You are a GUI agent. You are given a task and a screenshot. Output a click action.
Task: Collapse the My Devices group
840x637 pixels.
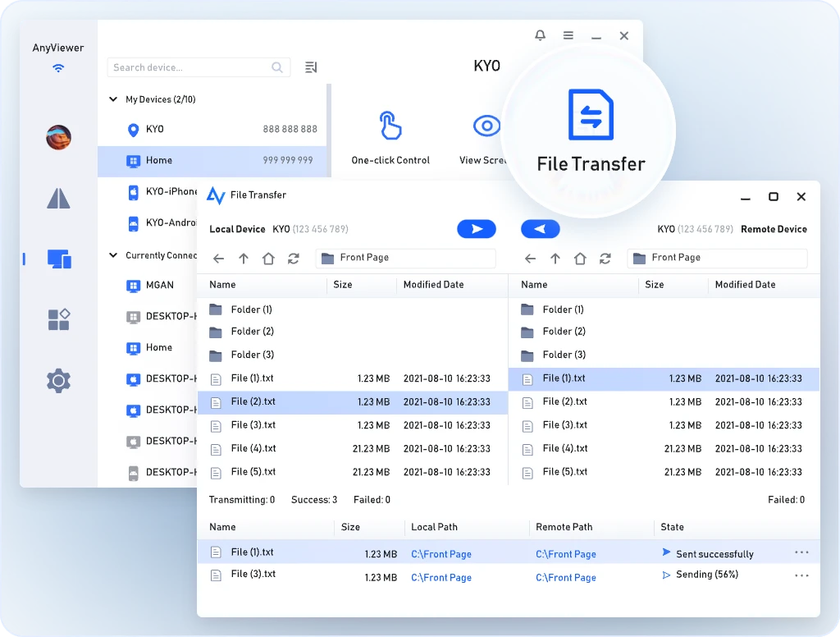point(113,99)
